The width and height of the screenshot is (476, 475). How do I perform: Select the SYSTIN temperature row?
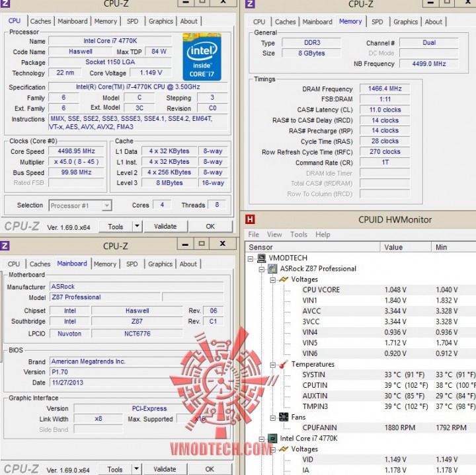click(x=389, y=375)
